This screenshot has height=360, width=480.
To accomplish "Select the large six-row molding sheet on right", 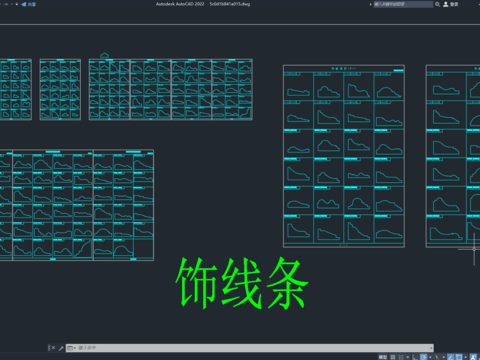I will (344, 156).
